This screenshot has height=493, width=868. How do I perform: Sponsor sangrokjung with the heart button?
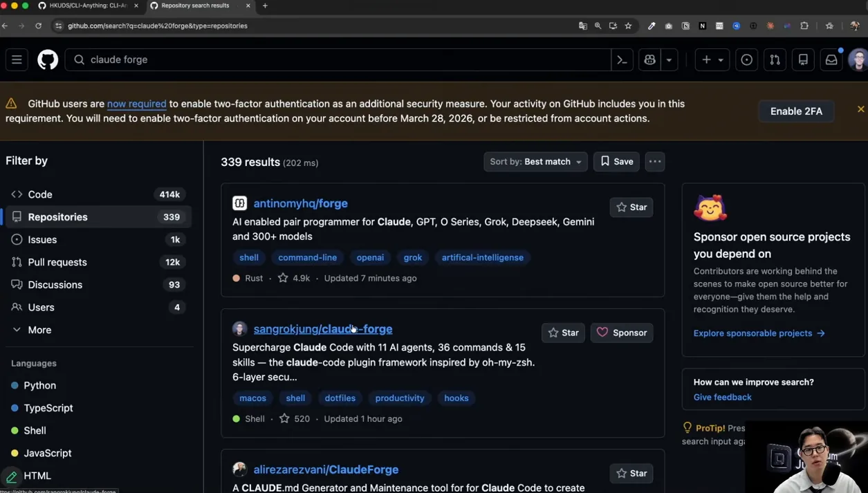[622, 333]
